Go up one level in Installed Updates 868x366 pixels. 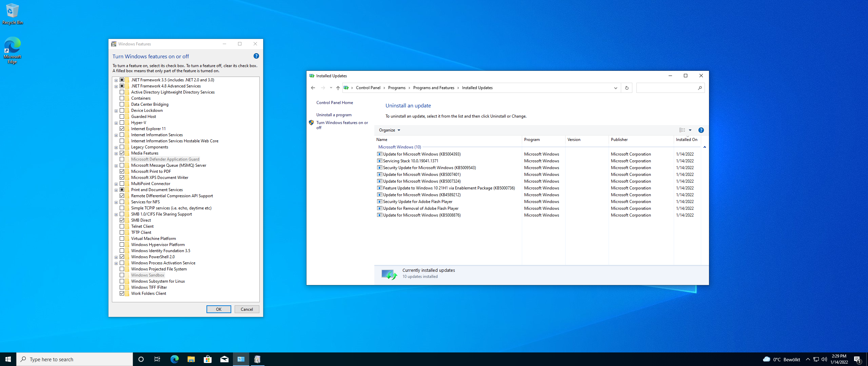click(x=338, y=88)
